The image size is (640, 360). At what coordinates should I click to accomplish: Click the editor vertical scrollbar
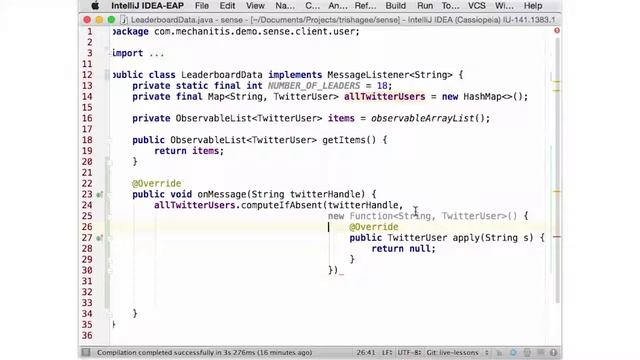point(557,171)
